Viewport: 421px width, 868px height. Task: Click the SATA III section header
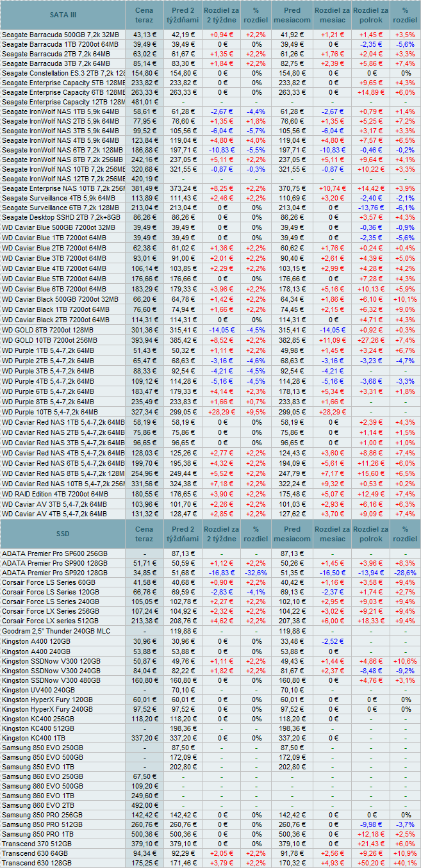point(62,14)
